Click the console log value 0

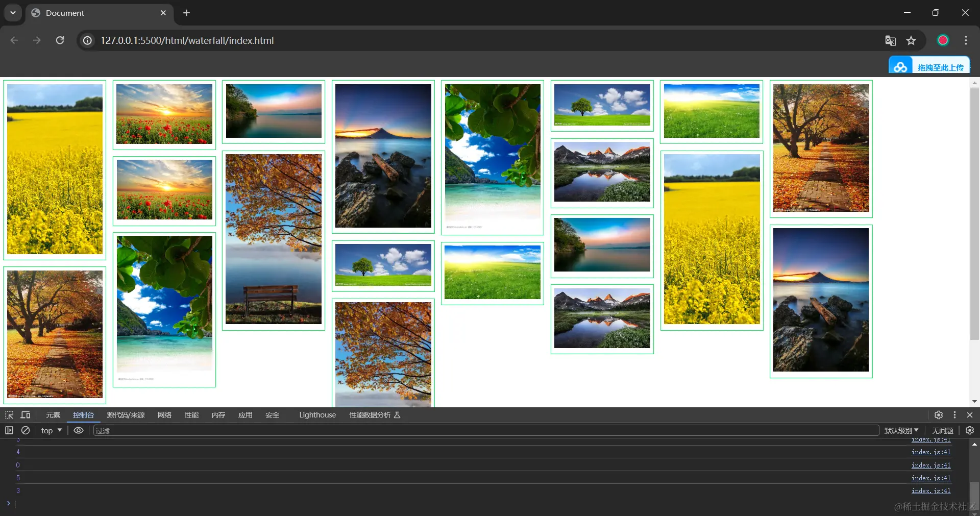click(x=18, y=465)
